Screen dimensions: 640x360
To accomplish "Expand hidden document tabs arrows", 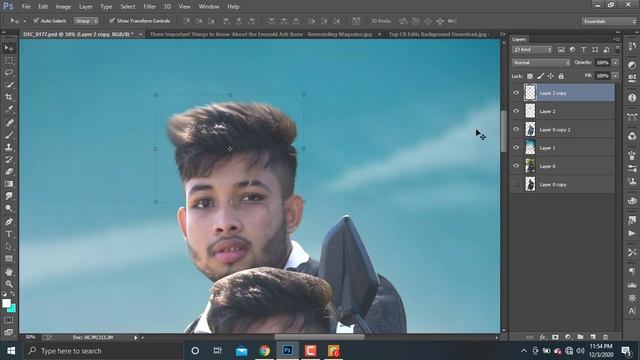I will pos(502,34).
